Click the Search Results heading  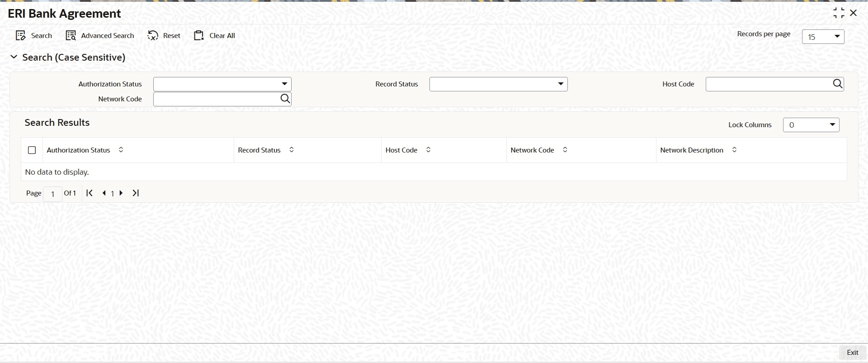(x=57, y=123)
